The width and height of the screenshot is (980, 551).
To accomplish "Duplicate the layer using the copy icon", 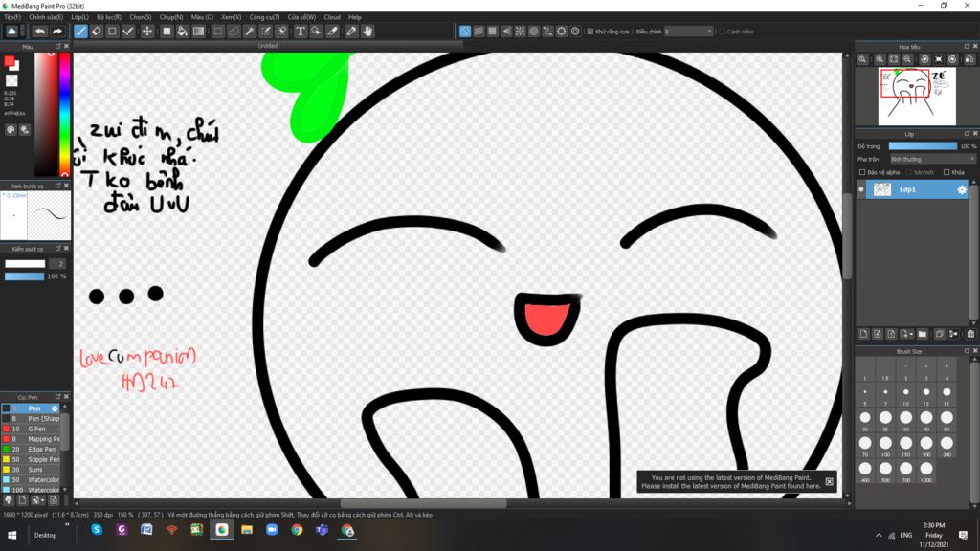I will pos(940,334).
